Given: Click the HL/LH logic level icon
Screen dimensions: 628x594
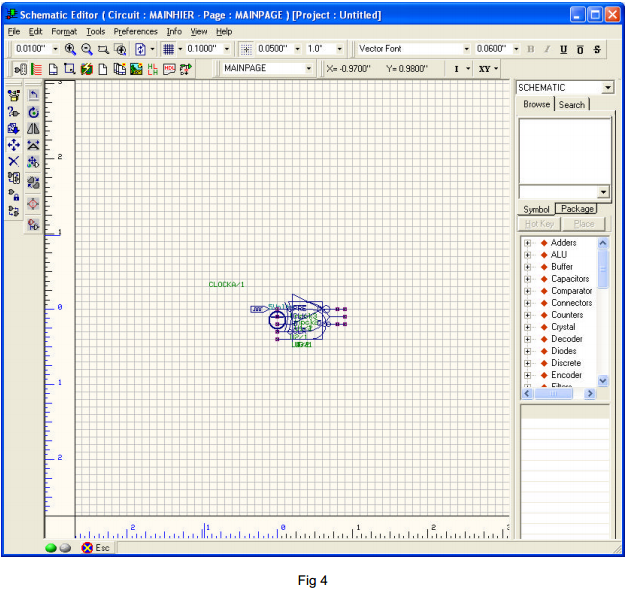Looking at the screenshot, I should [x=153, y=69].
